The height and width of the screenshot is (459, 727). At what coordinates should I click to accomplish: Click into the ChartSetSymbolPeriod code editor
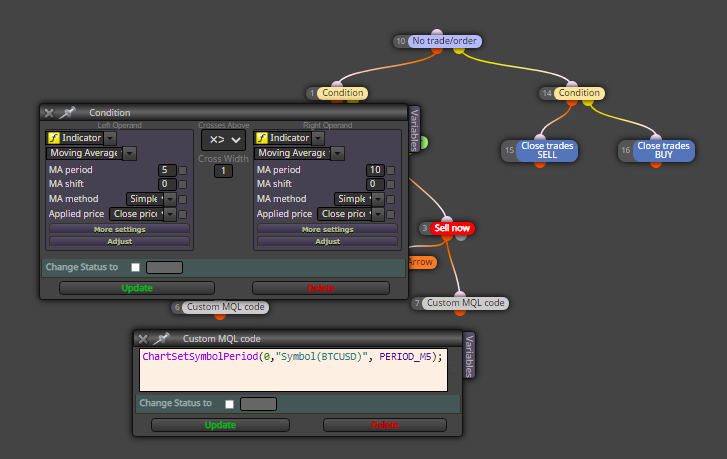coord(293,370)
